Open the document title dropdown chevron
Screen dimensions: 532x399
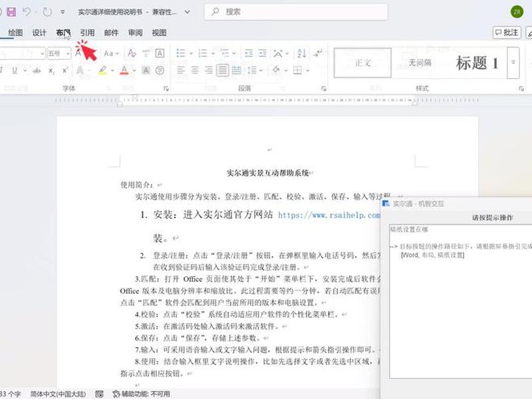point(188,12)
